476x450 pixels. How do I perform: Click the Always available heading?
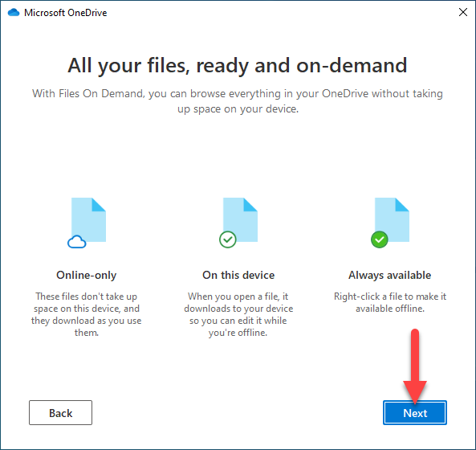[x=390, y=275]
